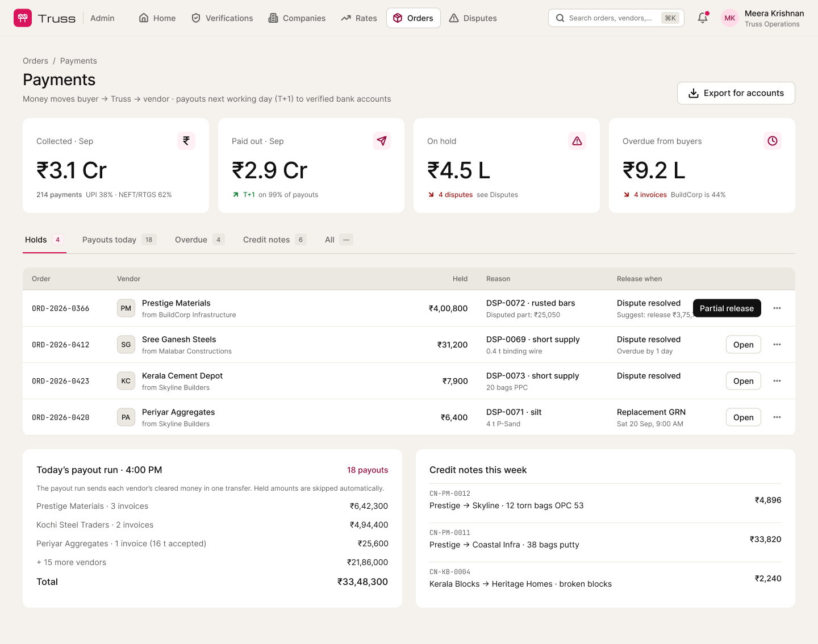Go to Home in top navigation

157,18
